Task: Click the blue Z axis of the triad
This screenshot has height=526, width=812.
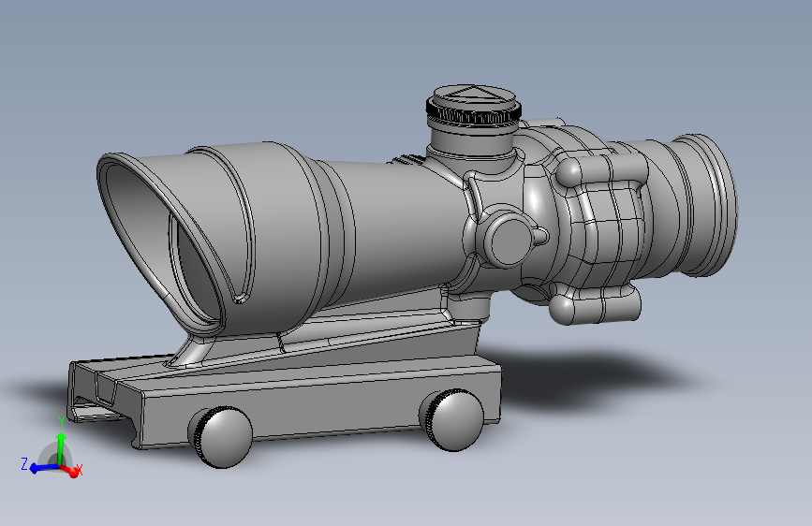Action: 42,468
